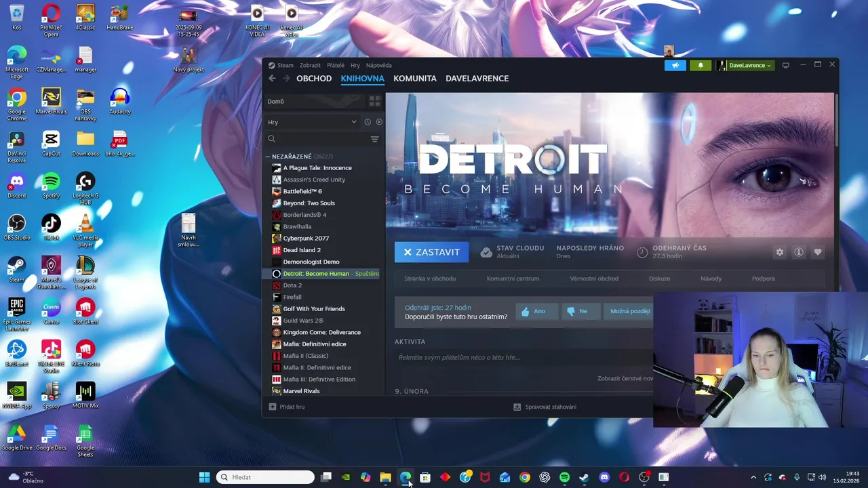Open the DAVELAVRENCE profile tab

click(477, 79)
